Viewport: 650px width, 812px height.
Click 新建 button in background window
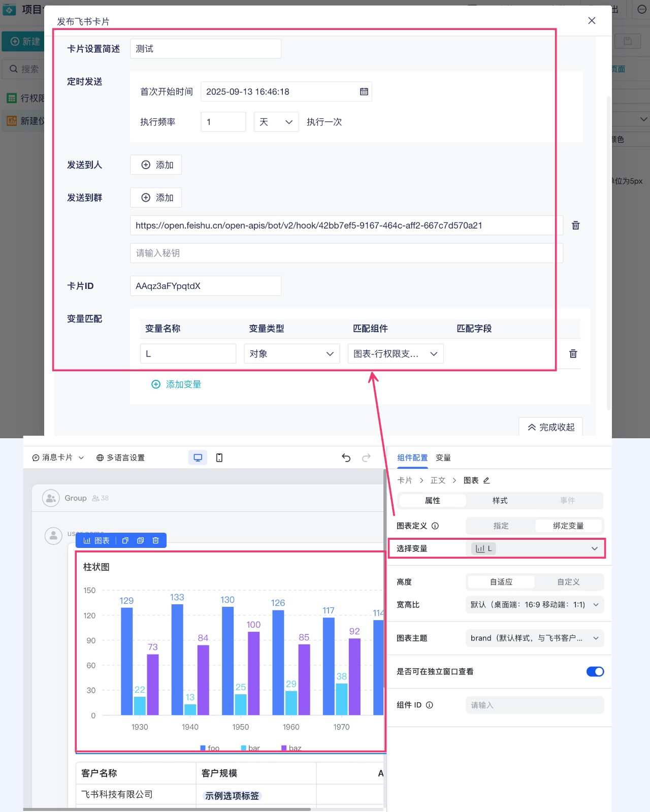tap(23, 41)
